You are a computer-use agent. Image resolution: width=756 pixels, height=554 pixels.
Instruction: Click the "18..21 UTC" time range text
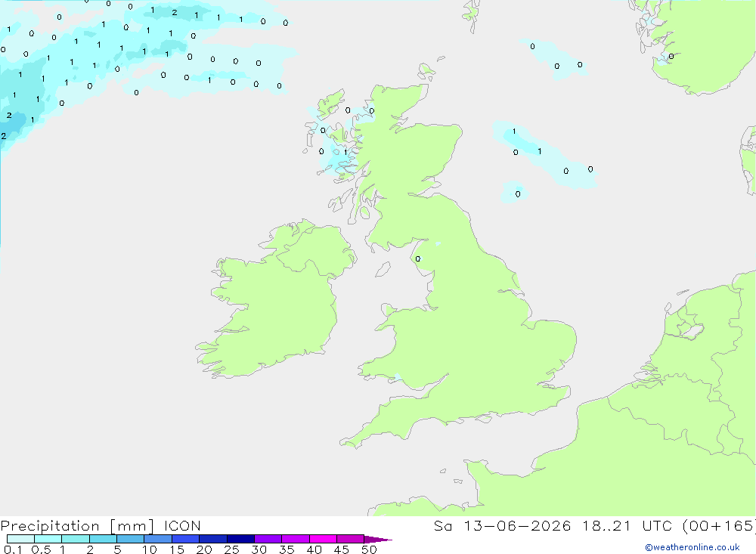[x=627, y=526]
